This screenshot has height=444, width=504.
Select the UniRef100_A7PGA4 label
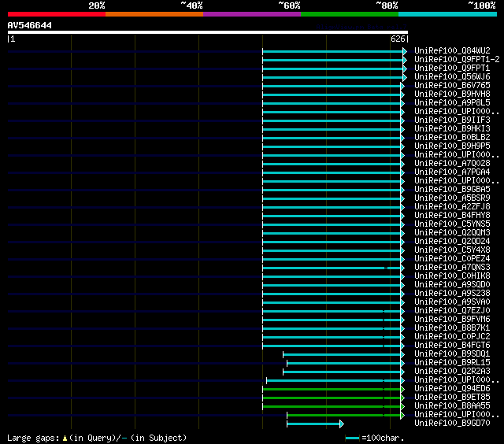pos(452,172)
